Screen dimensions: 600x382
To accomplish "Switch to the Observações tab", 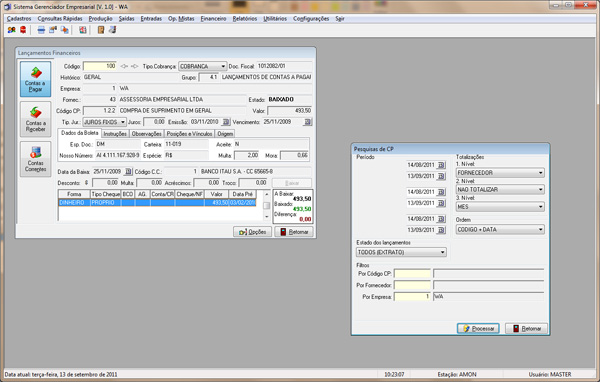I will pyautogui.click(x=147, y=134).
